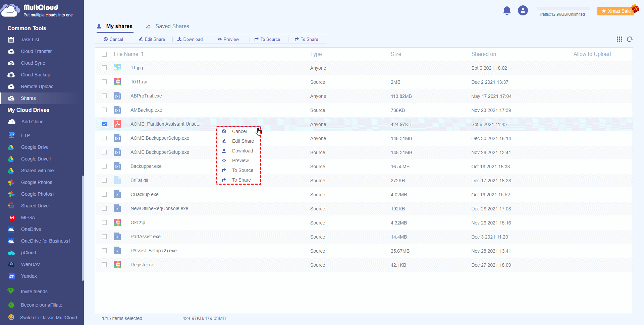This screenshot has width=644, height=325.
Task: Check the box for 1011.rar
Action: tap(104, 82)
